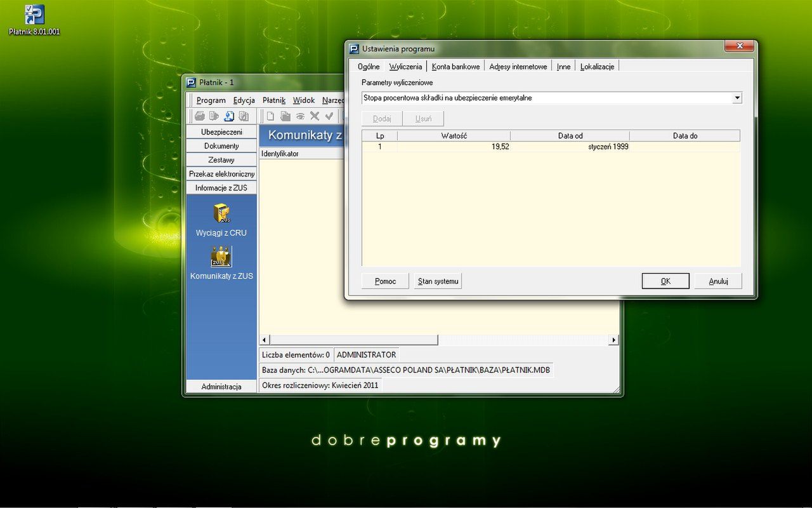Click the horizontal scrollbar right arrow
Screen dimensions: 812x508
pyautogui.click(x=613, y=340)
